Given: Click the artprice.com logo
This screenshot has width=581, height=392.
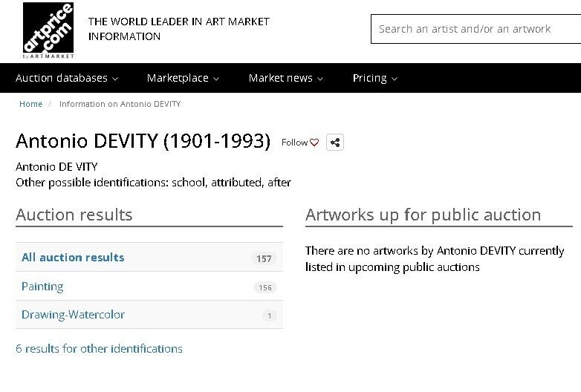Looking at the screenshot, I should point(48,30).
